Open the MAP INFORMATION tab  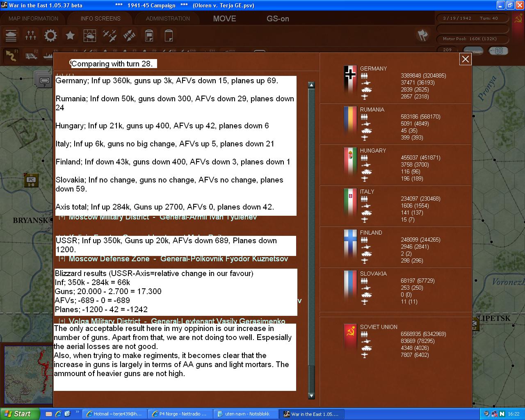coord(33,18)
